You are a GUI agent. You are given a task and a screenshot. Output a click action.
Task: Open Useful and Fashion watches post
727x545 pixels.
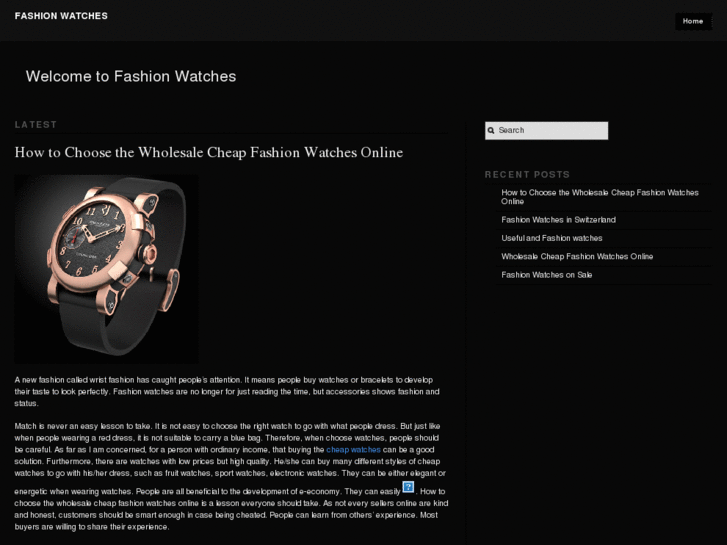click(552, 238)
